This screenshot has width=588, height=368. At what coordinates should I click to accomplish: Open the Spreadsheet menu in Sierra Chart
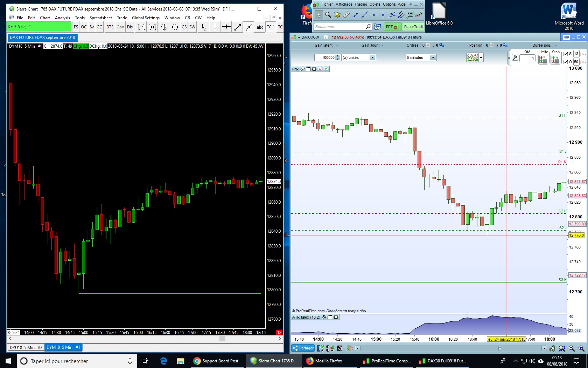point(101,18)
